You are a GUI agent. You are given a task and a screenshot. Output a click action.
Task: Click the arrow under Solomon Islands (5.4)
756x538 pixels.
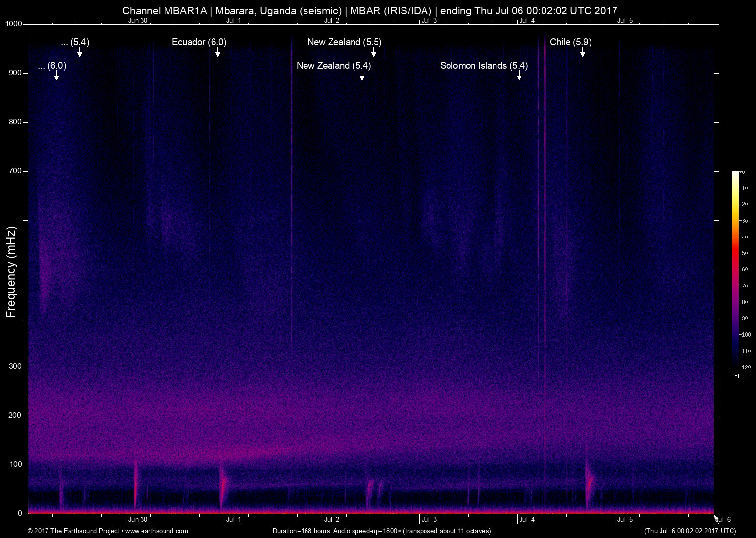click(x=519, y=76)
